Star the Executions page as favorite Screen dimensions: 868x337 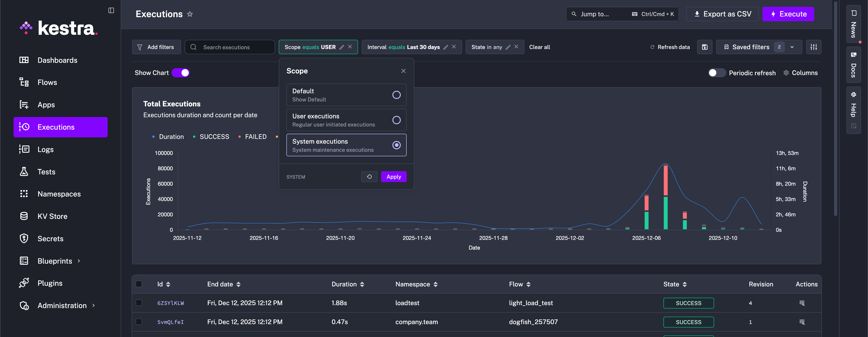click(190, 14)
